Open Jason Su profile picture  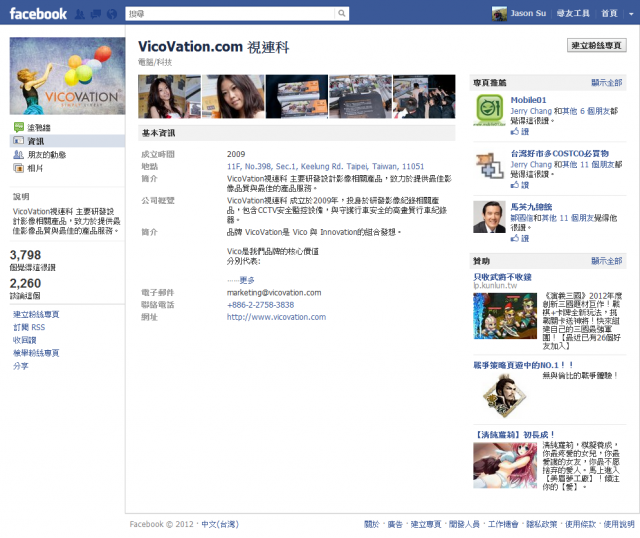tap(499, 13)
